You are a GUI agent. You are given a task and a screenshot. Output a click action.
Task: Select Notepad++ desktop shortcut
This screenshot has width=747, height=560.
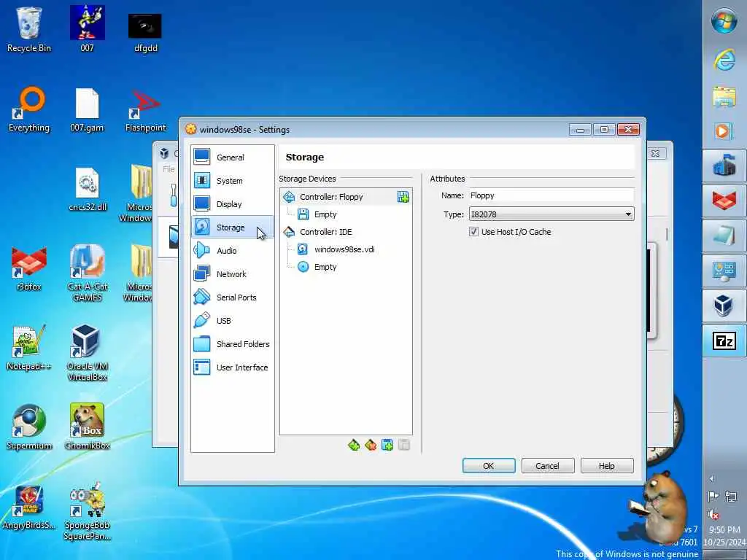[28, 348]
